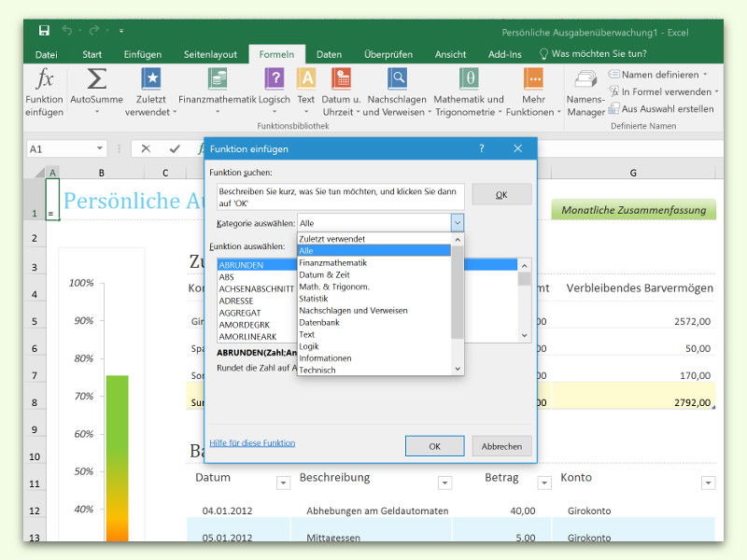The width and height of the screenshot is (747, 560).
Task: Select Finanzmathematik in category list
Action: (374, 262)
